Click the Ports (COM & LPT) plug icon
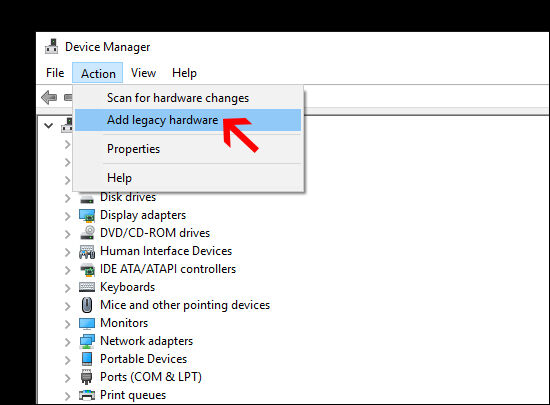 (87, 377)
